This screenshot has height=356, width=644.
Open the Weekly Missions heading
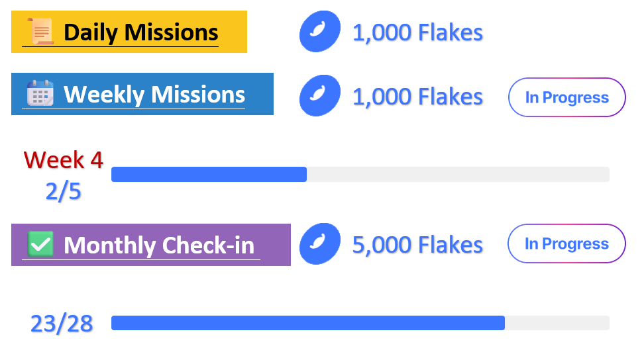[x=154, y=95]
